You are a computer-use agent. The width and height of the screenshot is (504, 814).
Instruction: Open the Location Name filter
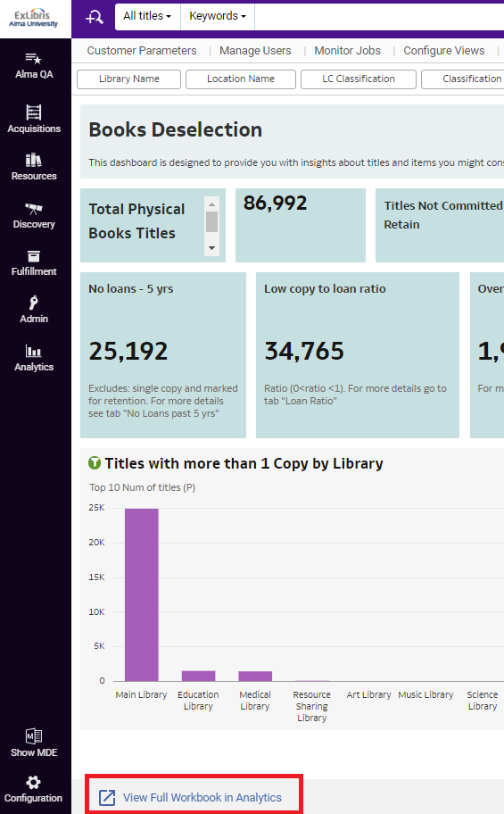pos(241,79)
